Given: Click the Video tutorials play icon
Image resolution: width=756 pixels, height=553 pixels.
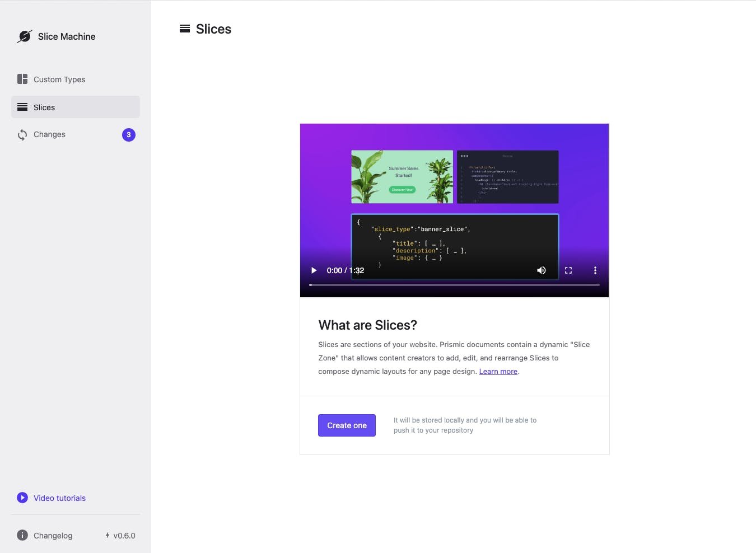Looking at the screenshot, I should [x=22, y=497].
